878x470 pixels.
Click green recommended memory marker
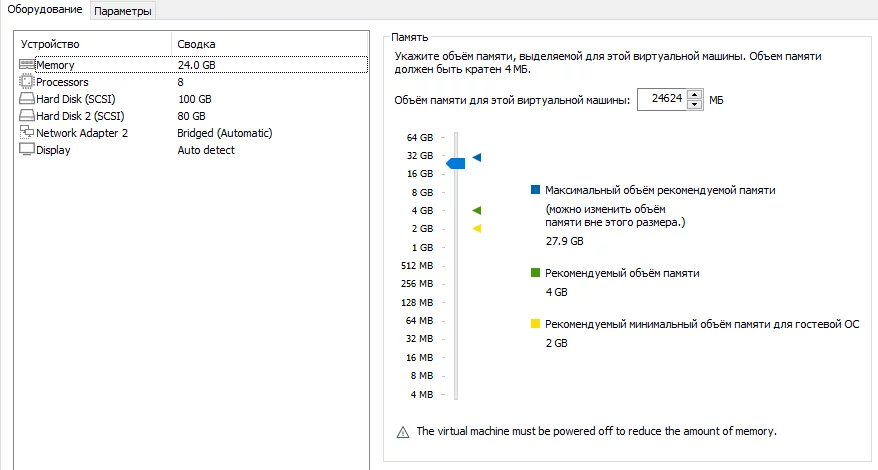477,210
